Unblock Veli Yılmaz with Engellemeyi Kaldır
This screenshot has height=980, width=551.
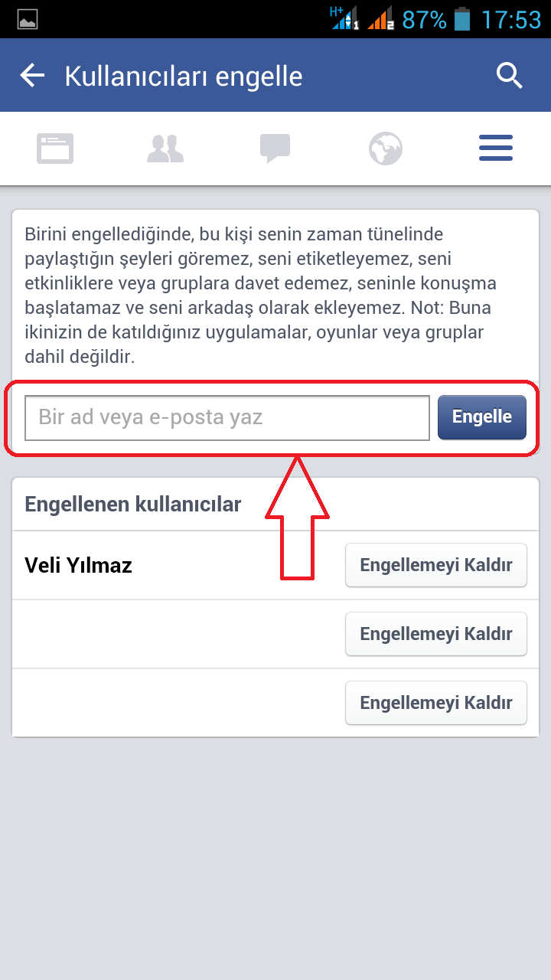tap(436, 565)
